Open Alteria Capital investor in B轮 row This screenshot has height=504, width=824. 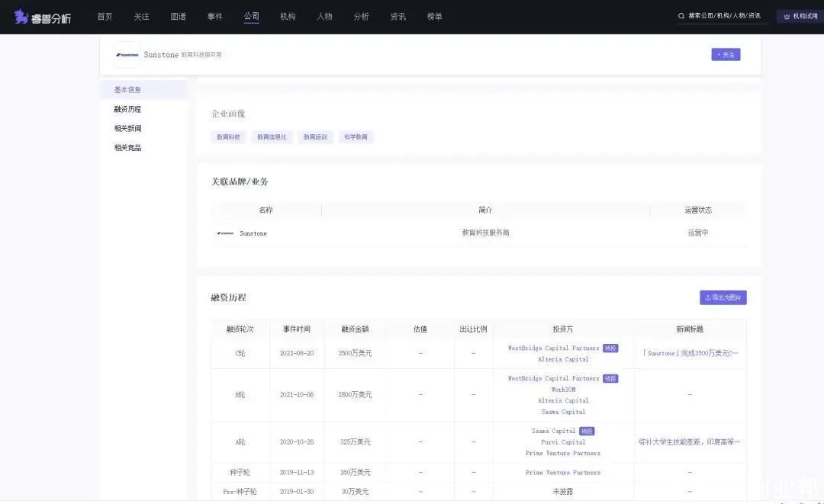click(563, 400)
